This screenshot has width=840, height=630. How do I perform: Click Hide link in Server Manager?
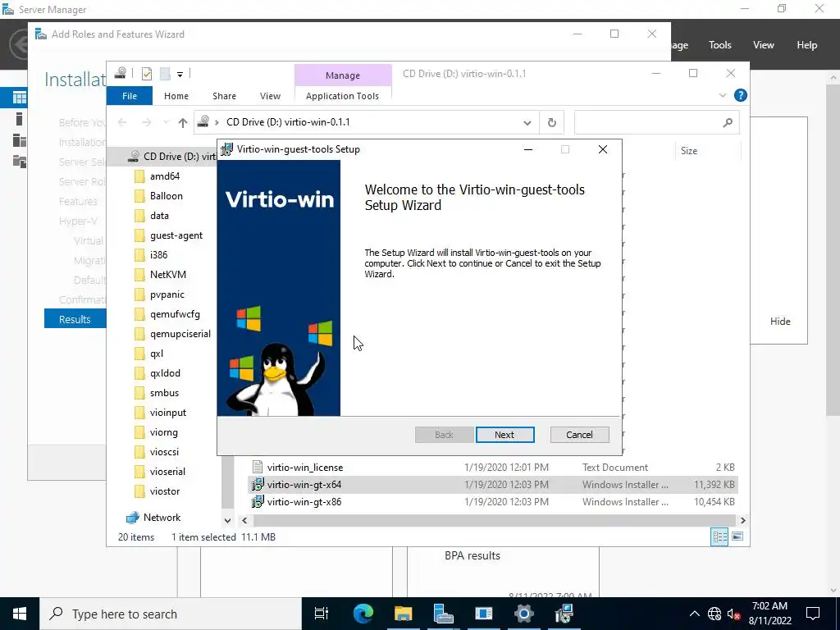(x=780, y=322)
